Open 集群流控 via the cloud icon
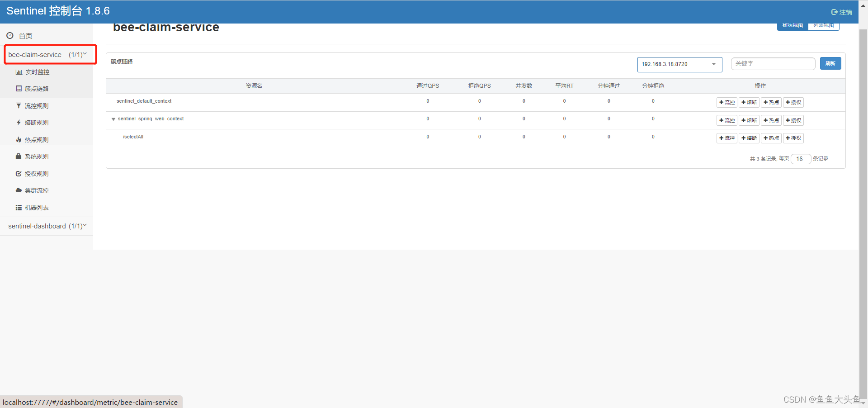This screenshot has height=408, width=868. tap(19, 190)
